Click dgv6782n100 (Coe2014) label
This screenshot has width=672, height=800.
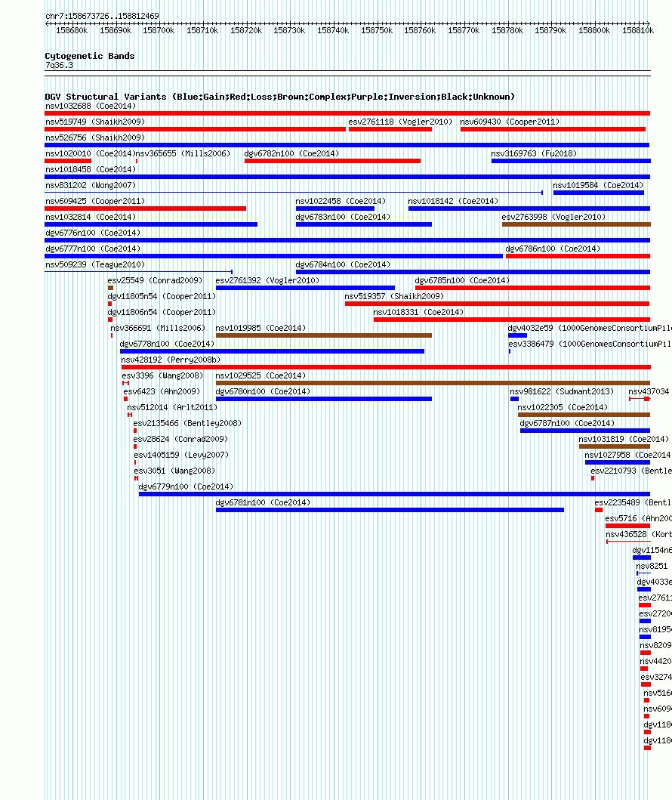click(x=291, y=153)
